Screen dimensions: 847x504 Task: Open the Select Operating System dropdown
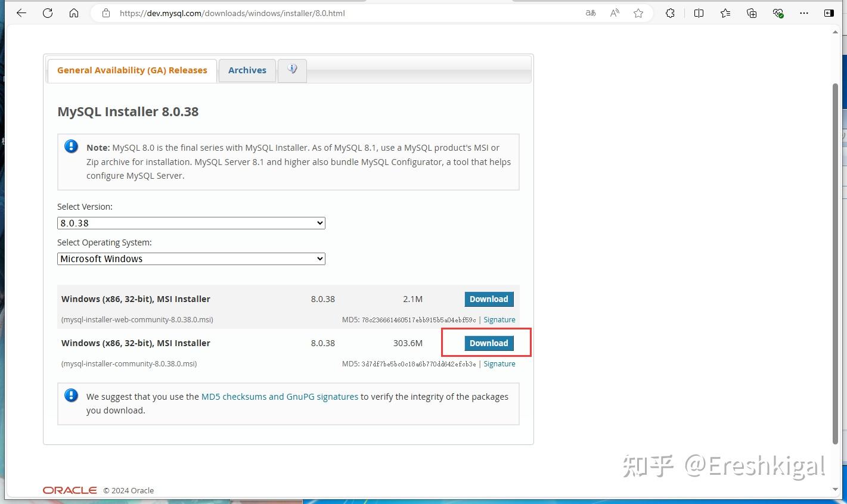pyautogui.click(x=191, y=259)
